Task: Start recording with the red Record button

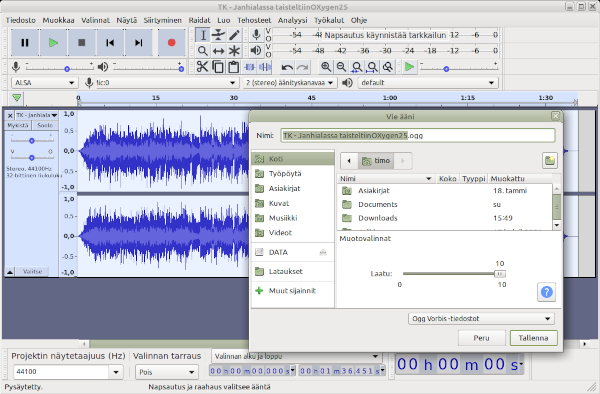Action: pyautogui.click(x=171, y=42)
